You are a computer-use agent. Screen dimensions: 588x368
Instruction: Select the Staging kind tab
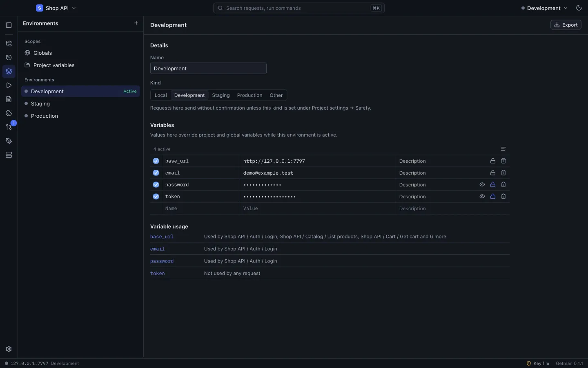(221, 95)
